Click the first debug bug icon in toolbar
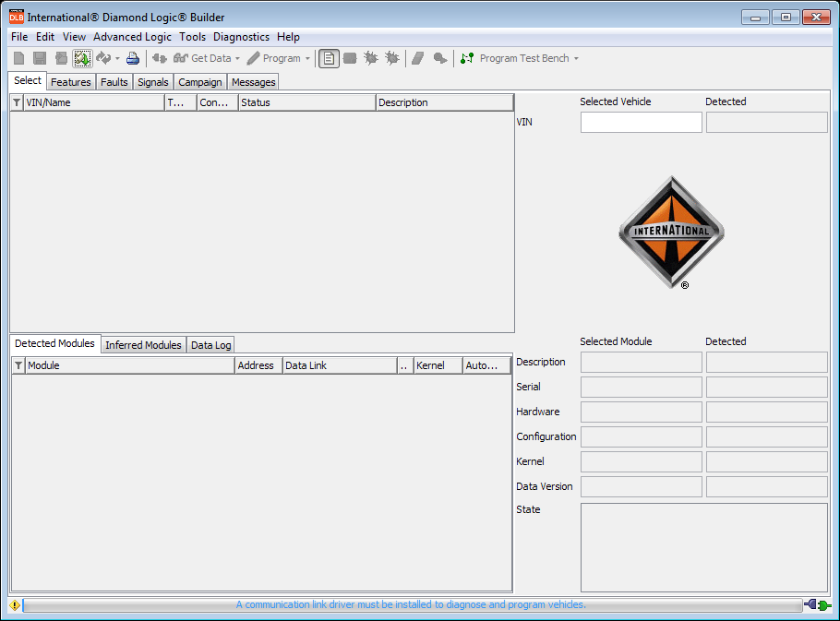Image resolution: width=840 pixels, height=621 pixels. [x=370, y=57]
